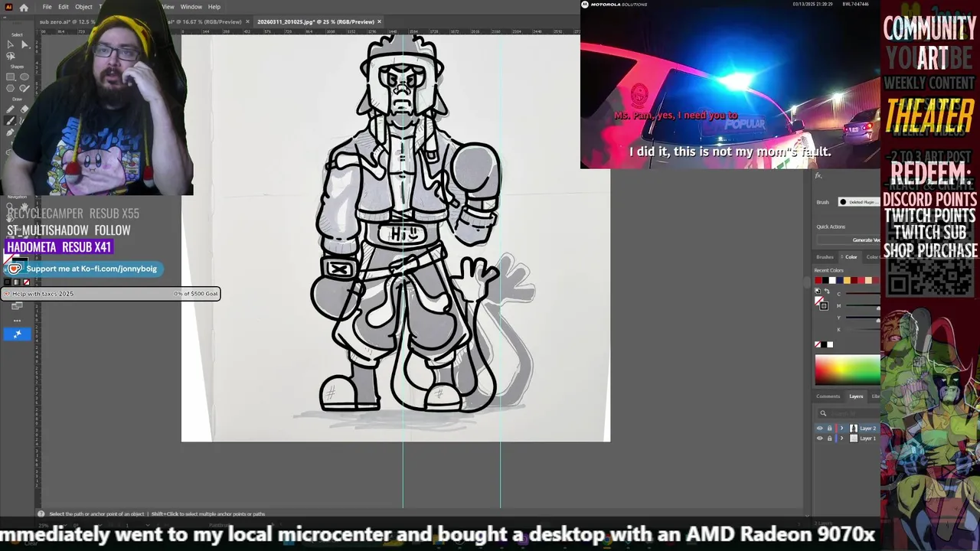Image resolution: width=980 pixels, height=551 pixels.
Task: Expand Layer 1 contents arrow
Action: [x=841, y=439]
